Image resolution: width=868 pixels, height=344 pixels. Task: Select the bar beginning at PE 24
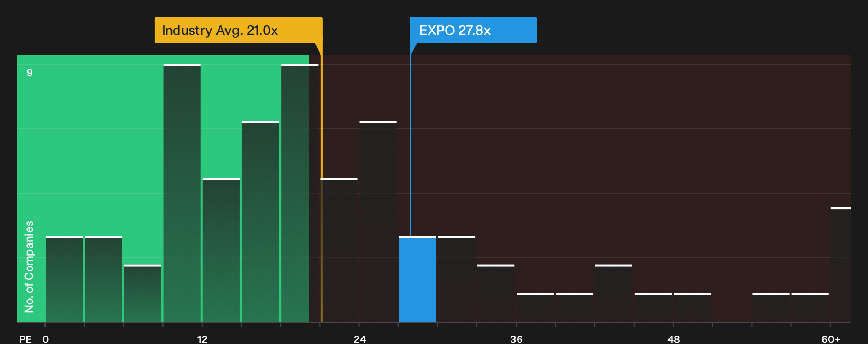[x=378, y=222]
